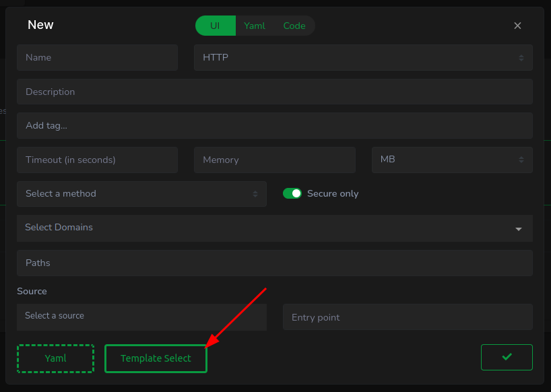Click the Paths input field
This screenshot has height=392, width=551.
pyautogui.click(x=274, y=263)
